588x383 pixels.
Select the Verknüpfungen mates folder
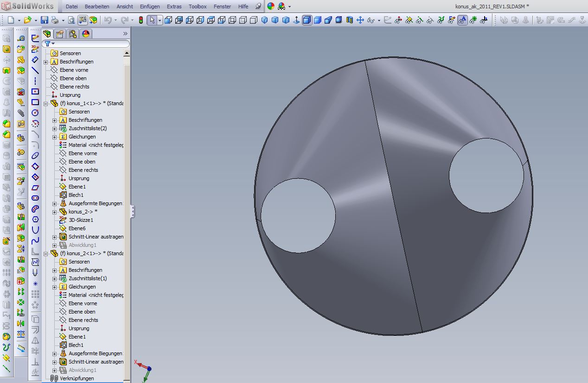(77, 378)
